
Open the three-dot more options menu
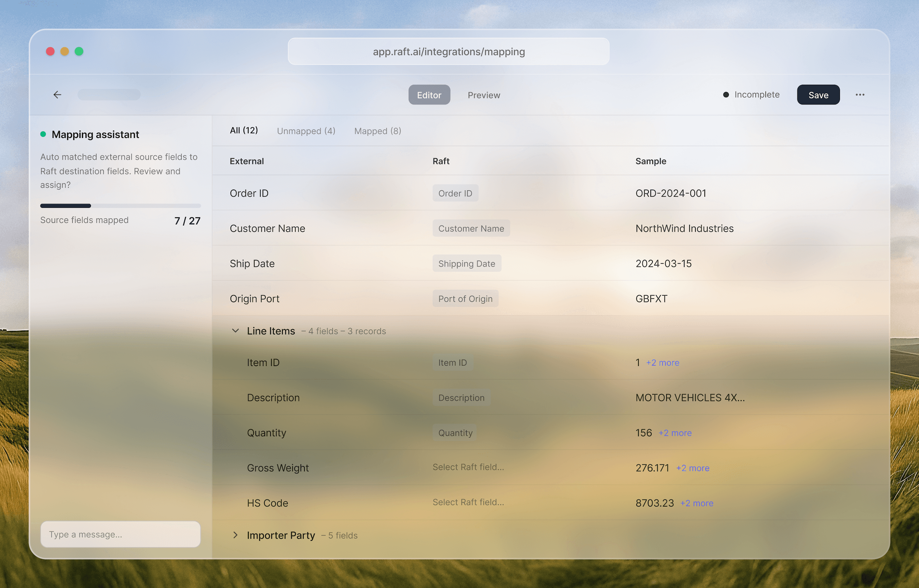pyautogui.click(x=860, y=95)
